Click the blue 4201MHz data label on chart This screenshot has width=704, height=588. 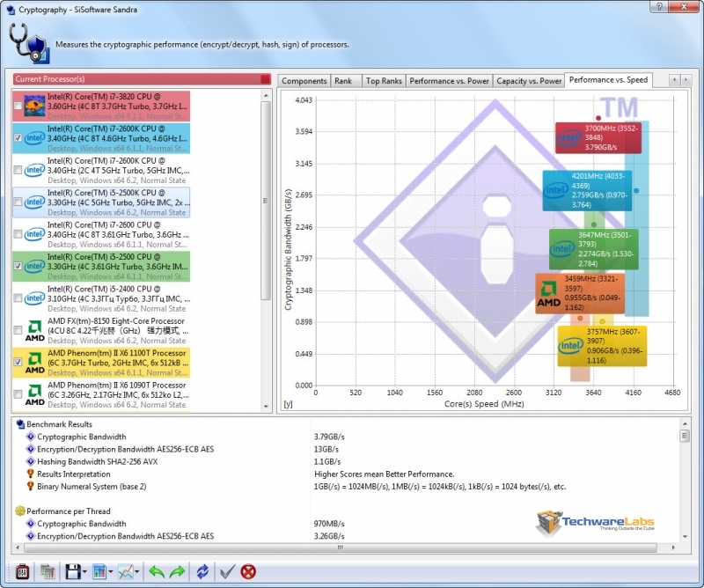[587, 190]
